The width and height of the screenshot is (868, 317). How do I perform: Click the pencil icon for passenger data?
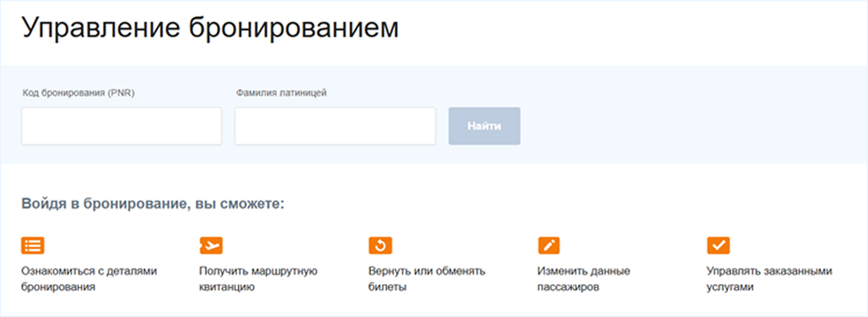click(549, 246)
